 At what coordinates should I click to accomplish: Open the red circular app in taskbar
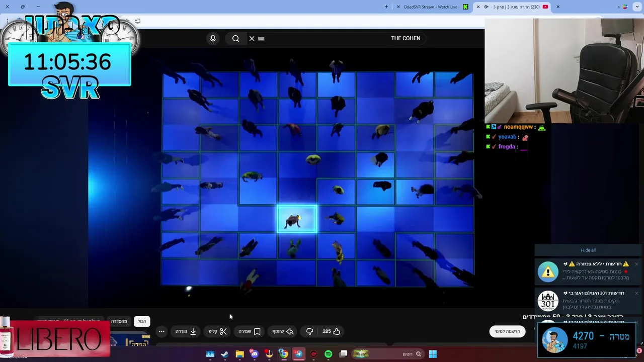313,354
